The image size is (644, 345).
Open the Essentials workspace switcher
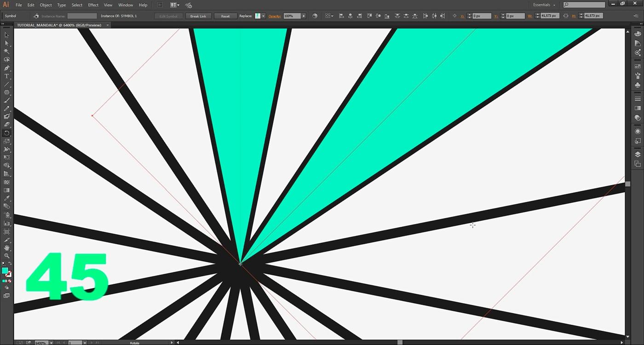click(x=544, y=5)
